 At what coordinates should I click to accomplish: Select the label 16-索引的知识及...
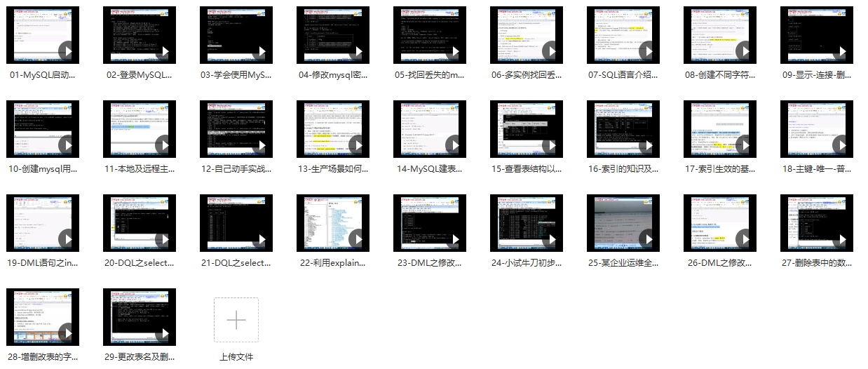[623, 168]
